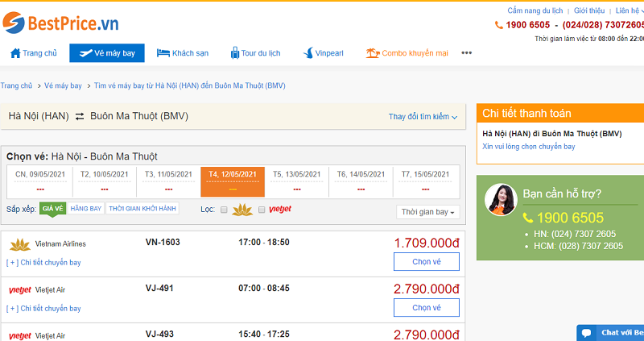Click the Vietjet filter logo
644x341 pixels.
[280, 210]
